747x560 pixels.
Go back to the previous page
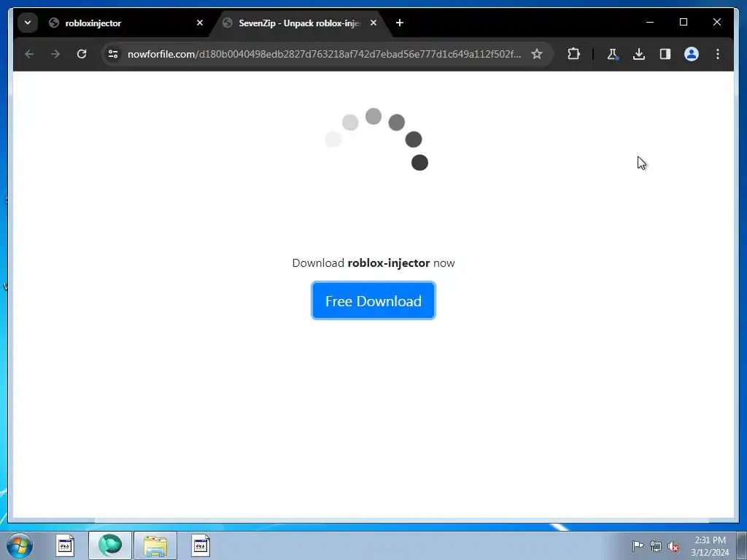tap(29, 54)
